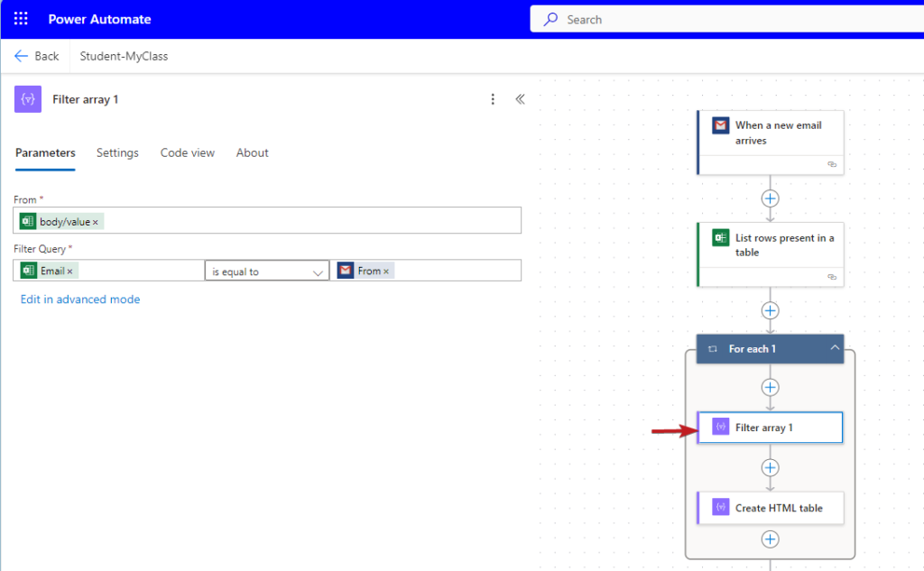Open the three-dot more options menu
The image size is (924, 571).
[x=493, y=99]
